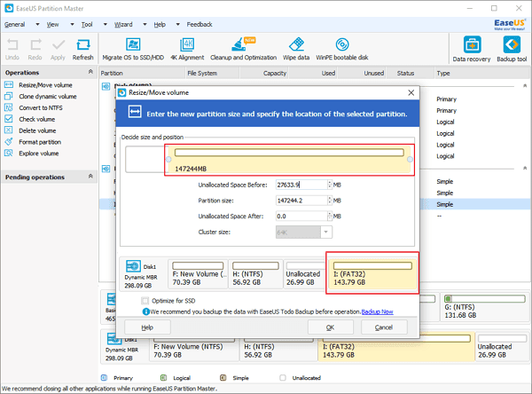
Task: Follow the Backup Now link
Action: pos(378,311)
